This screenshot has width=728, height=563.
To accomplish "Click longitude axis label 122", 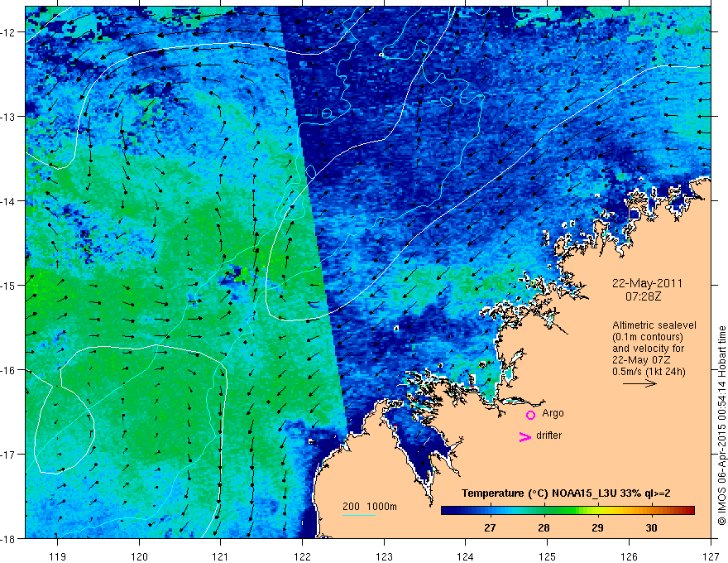I will 302,556.
